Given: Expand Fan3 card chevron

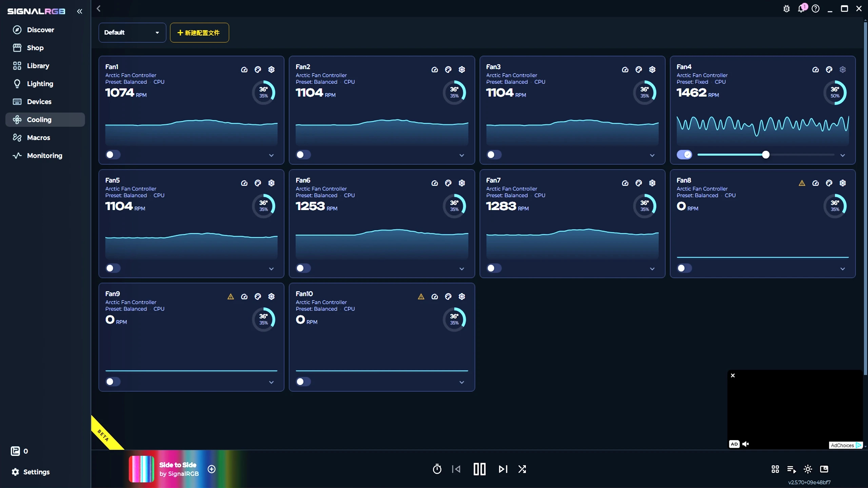Looking at the screenshot, I should click(652, 155).
